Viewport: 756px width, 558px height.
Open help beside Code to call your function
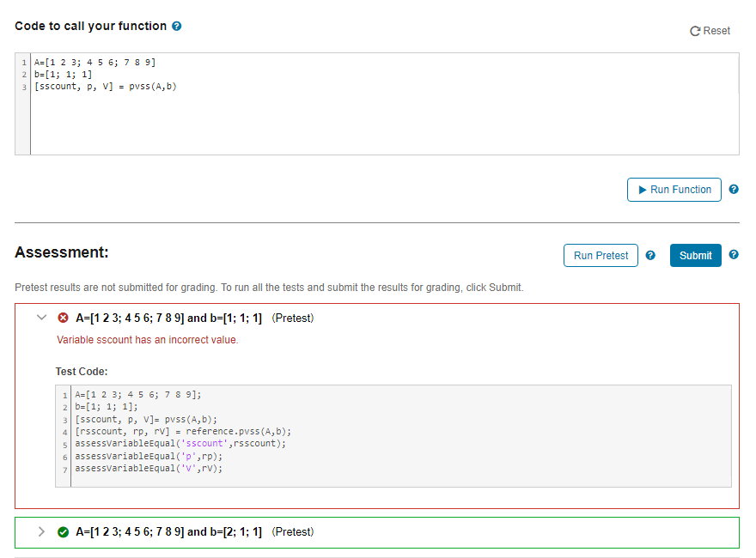pos(176,26)
